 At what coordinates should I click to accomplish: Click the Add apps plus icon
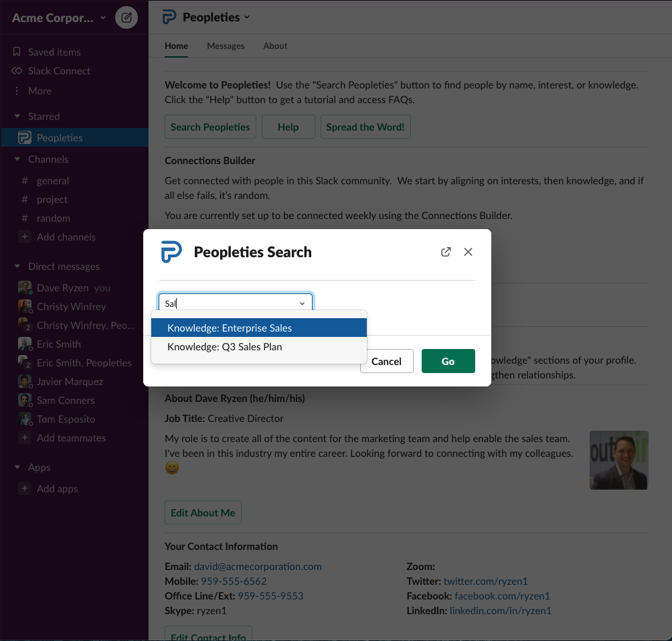[25, 489]
